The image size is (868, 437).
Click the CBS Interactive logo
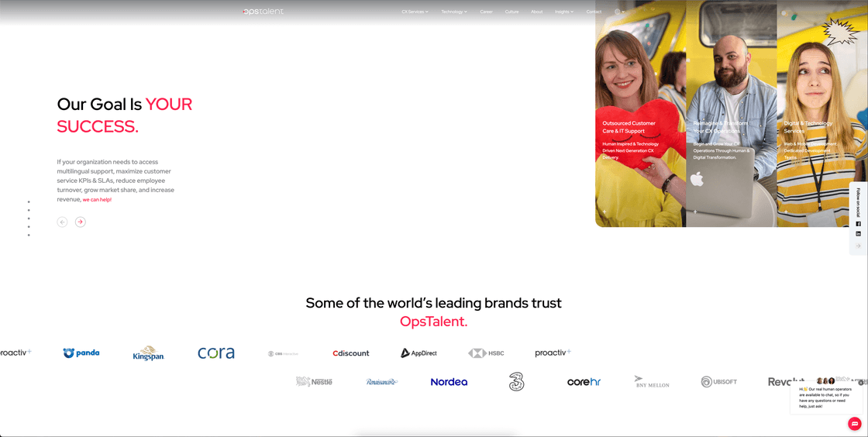pos(283,353)
